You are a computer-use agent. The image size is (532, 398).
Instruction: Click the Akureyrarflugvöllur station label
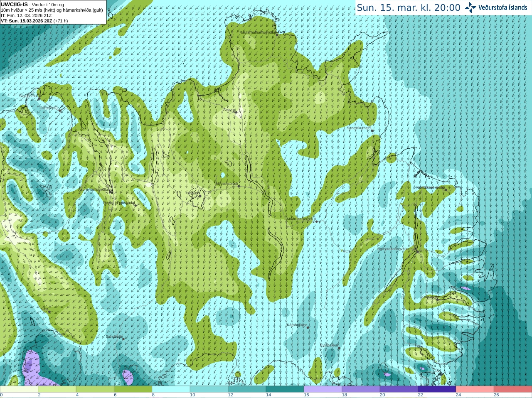click(x=94, y=189)
